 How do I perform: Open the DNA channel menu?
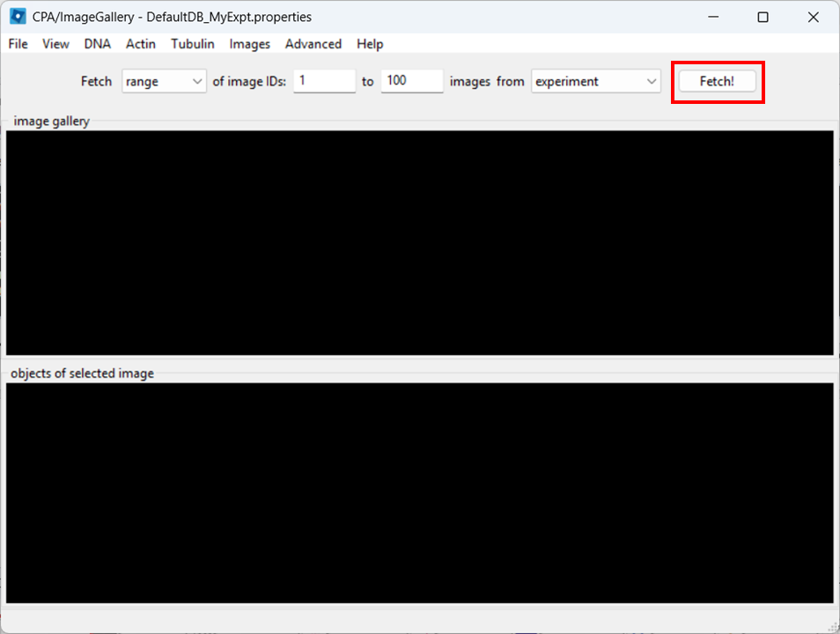coord(97,43)
